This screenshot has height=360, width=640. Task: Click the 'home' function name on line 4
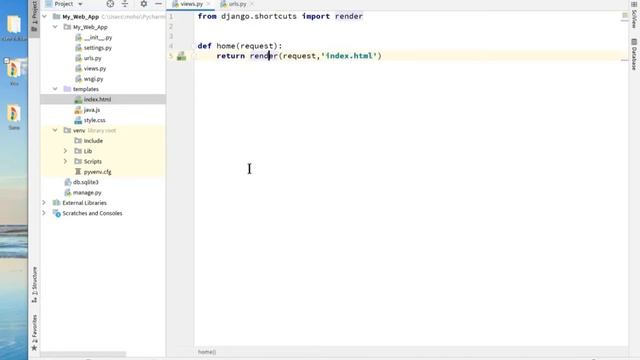(x=226, y=46)
